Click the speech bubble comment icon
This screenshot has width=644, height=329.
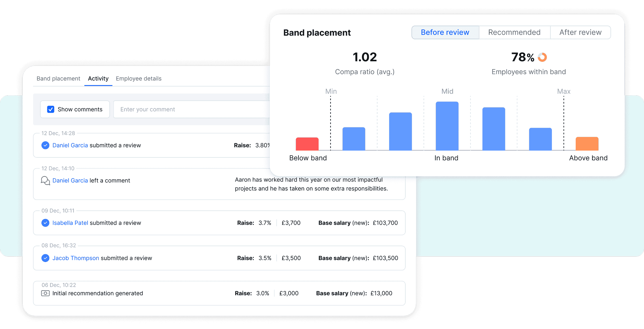[x=45, y=180]
